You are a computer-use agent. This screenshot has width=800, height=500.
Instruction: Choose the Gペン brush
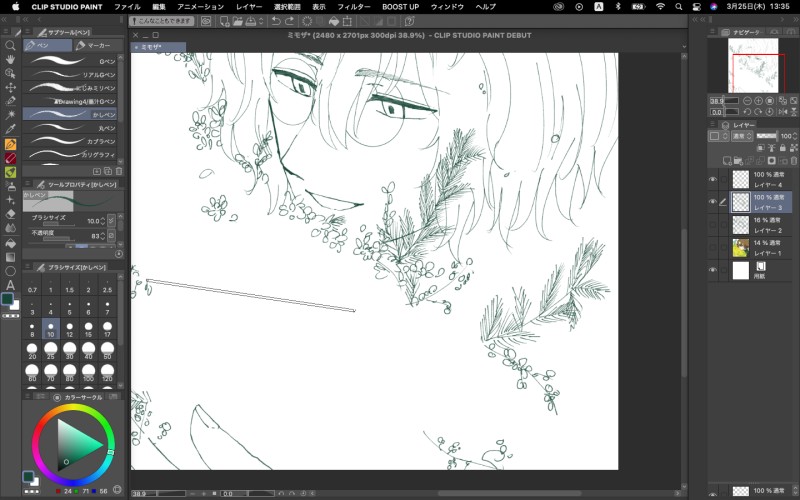pos(70,61)
